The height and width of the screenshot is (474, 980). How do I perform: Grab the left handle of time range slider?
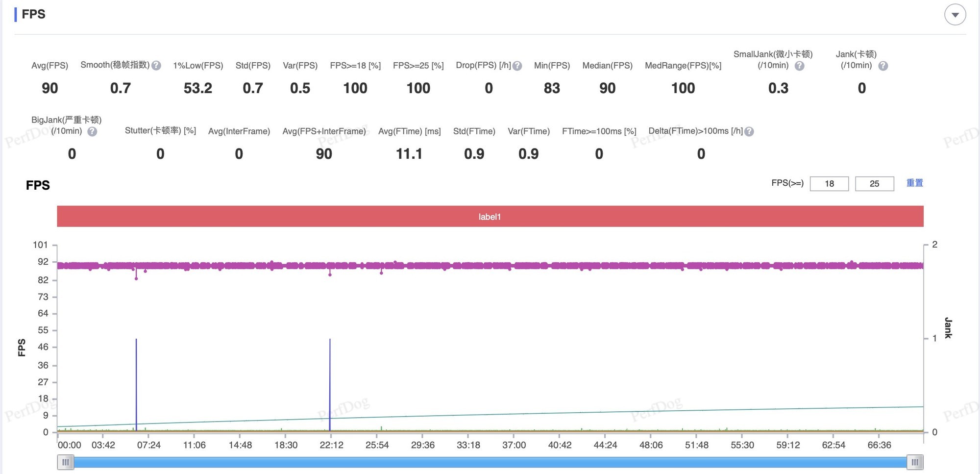pyautogui.click(x=65, y=462)
